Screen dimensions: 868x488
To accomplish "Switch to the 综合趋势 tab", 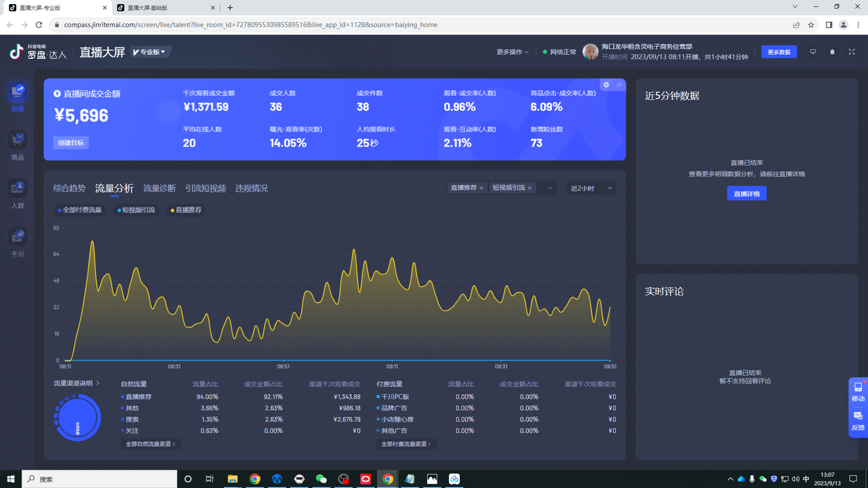I will (x=69, y=188).
